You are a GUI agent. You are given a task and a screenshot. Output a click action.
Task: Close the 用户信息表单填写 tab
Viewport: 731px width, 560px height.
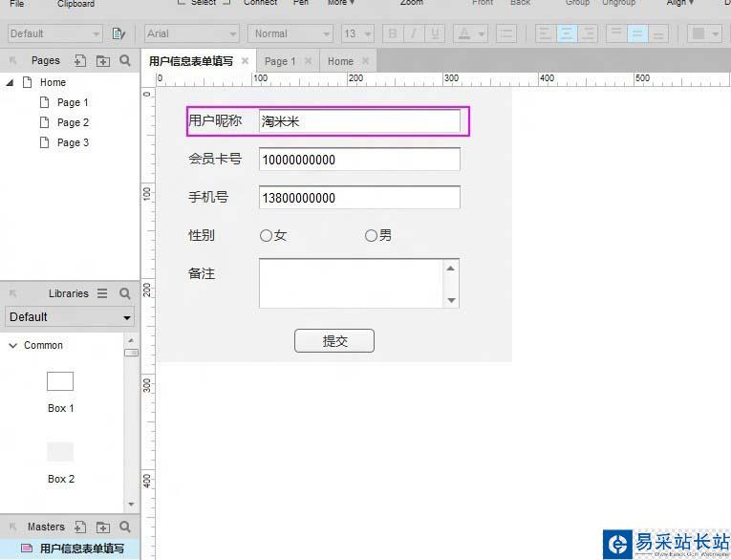point(245,60)
